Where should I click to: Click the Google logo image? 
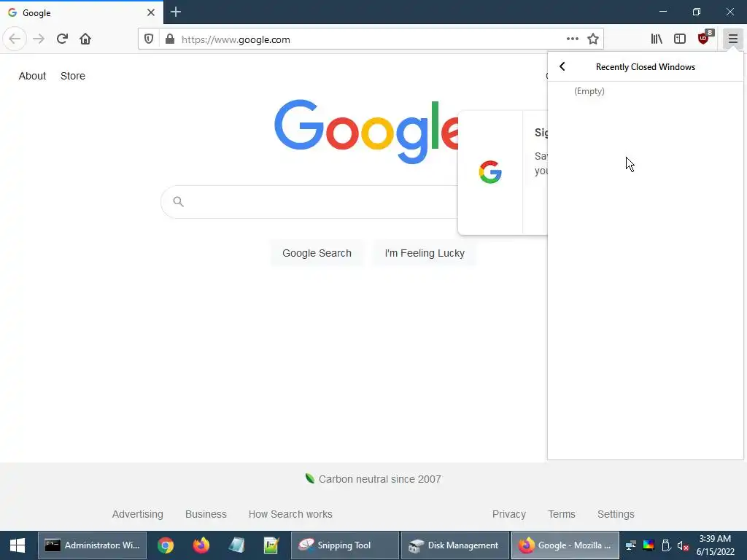click(366, 131)
